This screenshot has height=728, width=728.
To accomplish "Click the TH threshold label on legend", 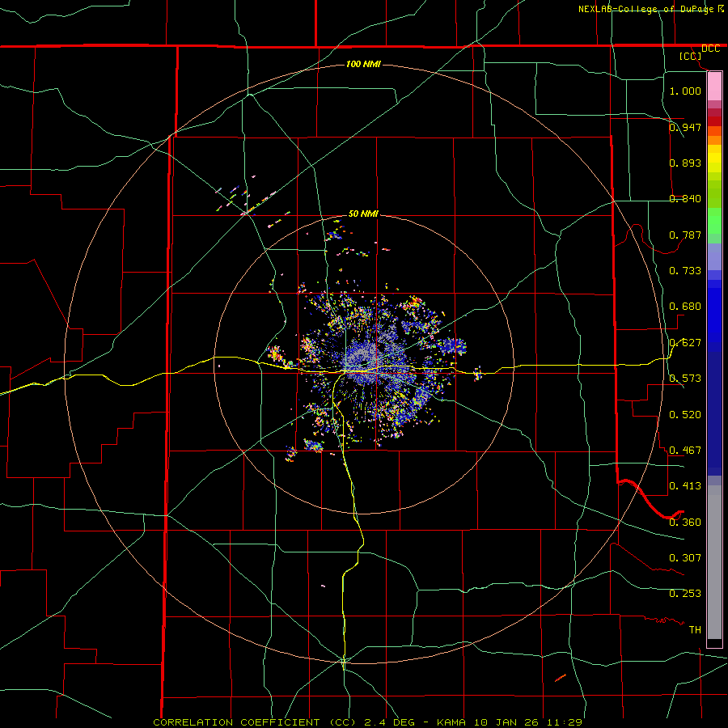I will pos(695,629).
